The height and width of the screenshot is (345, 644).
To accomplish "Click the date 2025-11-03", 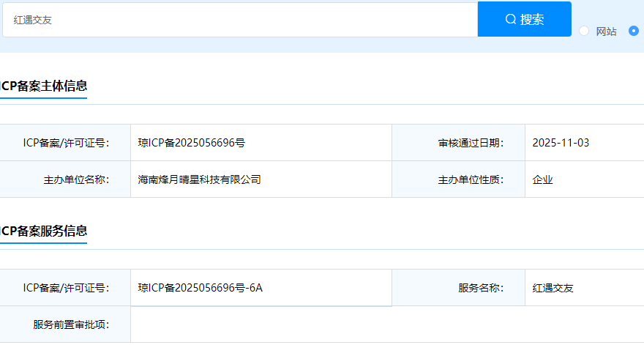I will (x=561, y=143).
